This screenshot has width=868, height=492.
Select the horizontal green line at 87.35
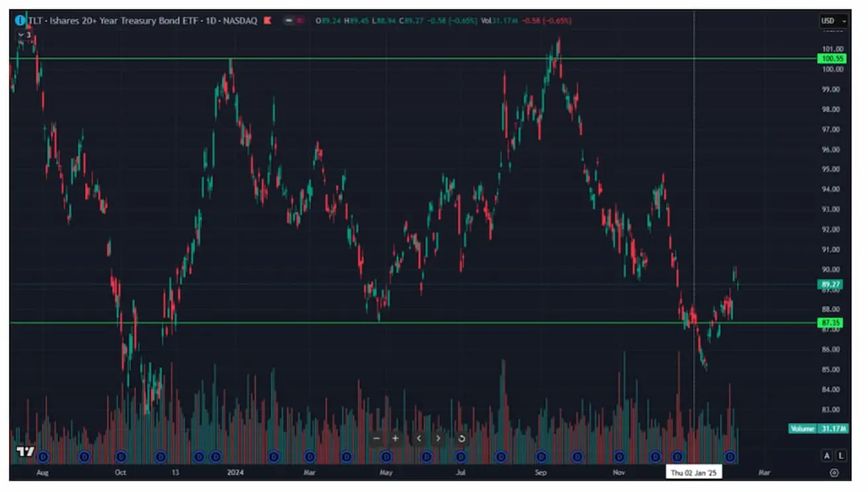[x=413, y=323]
